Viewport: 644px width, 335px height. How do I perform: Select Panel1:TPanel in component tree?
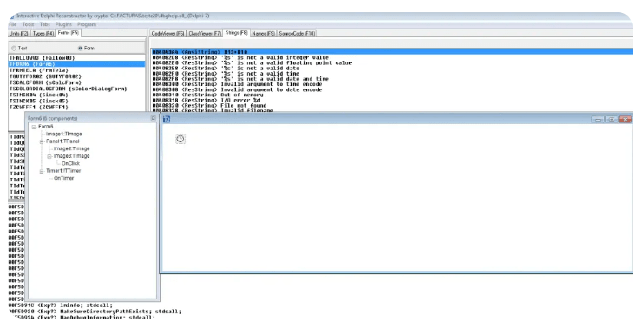point(62,141)
